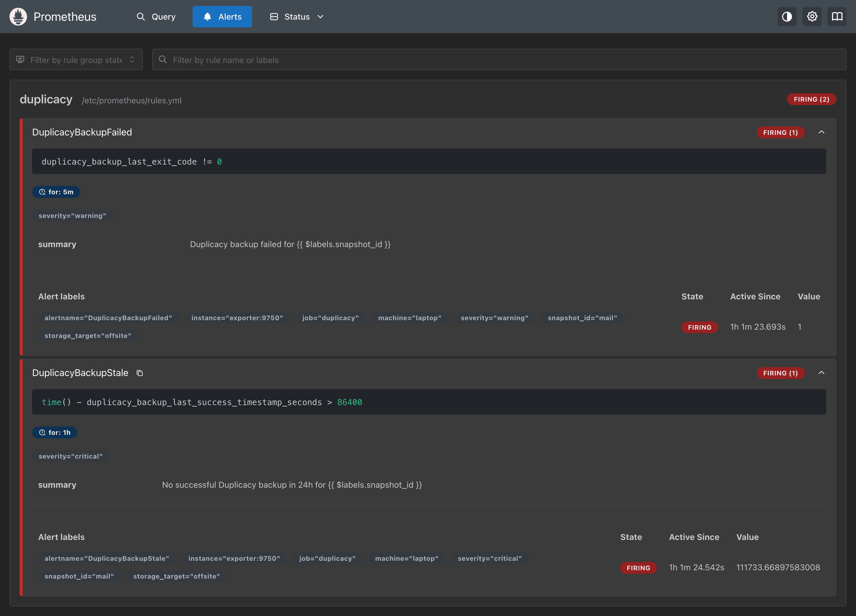Focus the rule name or labels filter
The height and width of the screenshot is (616, 856).
pyautogui.click(x=499, y=60)
